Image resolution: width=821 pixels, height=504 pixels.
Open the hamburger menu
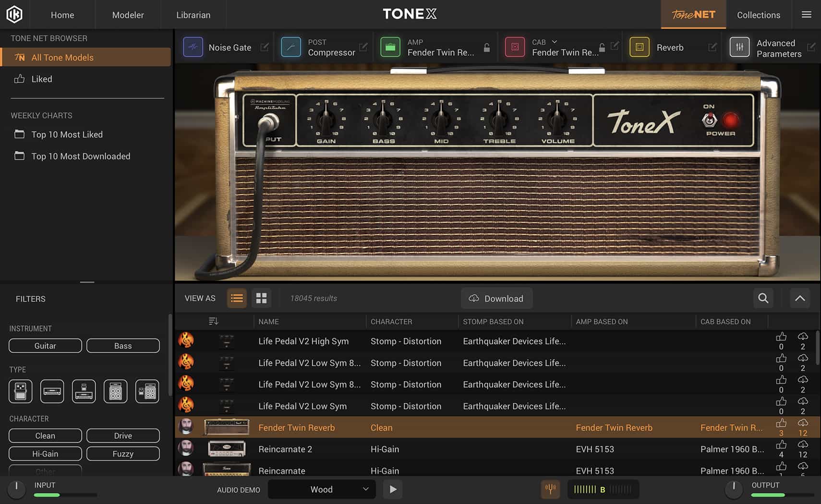click(x=807, y=14)
